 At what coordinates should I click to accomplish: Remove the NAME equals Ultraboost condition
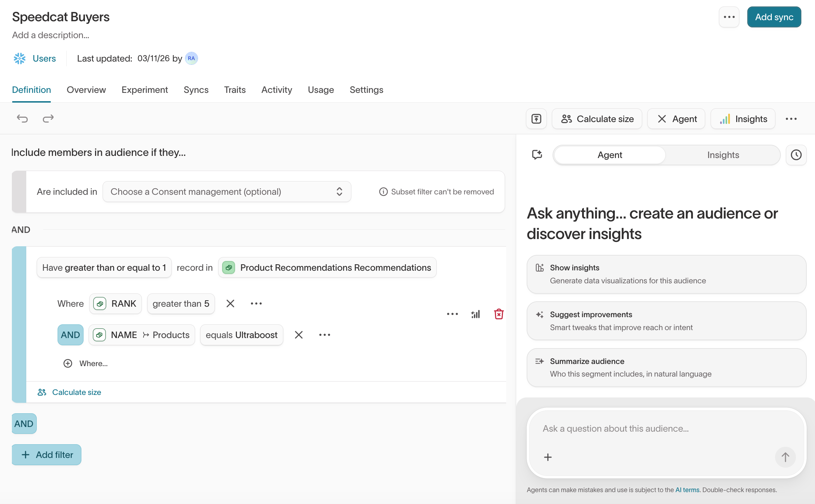click(299, 335)
